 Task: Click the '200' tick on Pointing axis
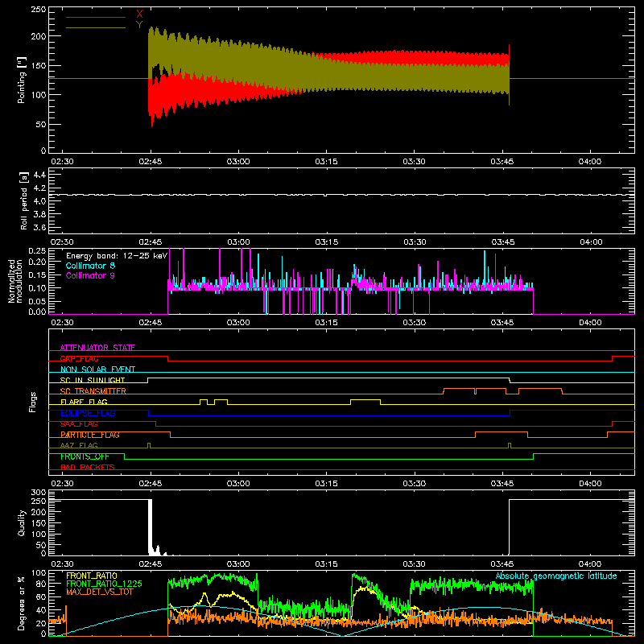pyautogui.click(x=39, y=36)
